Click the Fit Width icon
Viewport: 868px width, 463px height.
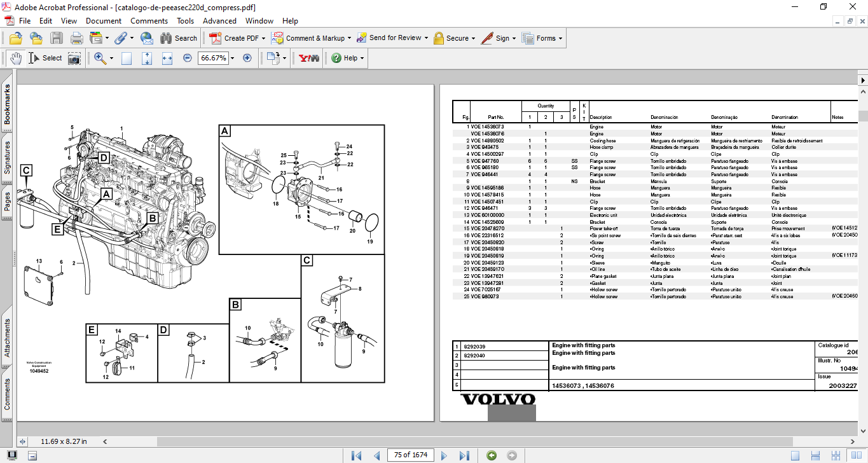click(167, 58)
